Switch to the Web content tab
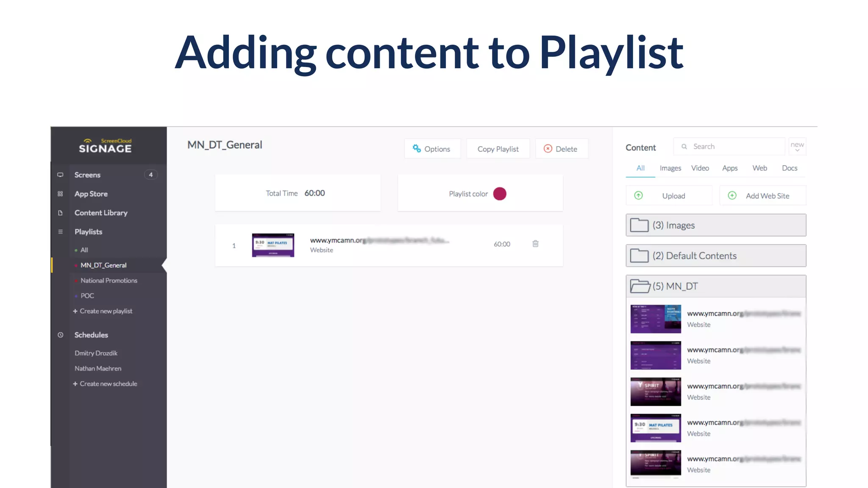 760,168
